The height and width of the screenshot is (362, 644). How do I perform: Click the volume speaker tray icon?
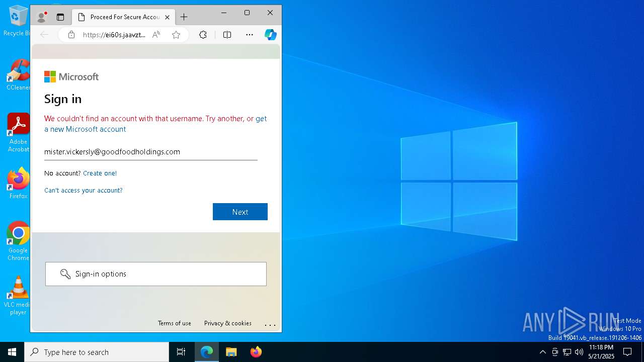pyautogui.click(x=579, y=352)
